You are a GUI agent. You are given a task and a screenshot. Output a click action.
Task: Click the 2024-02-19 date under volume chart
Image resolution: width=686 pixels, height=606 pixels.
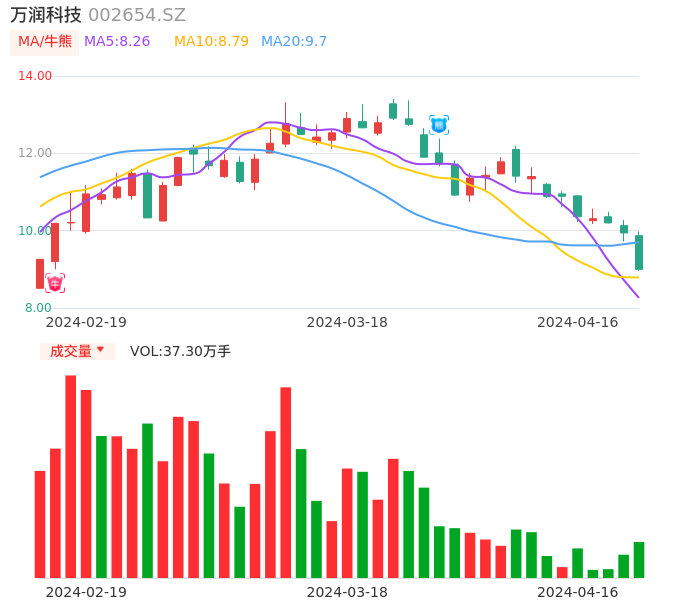pos(86,592)
